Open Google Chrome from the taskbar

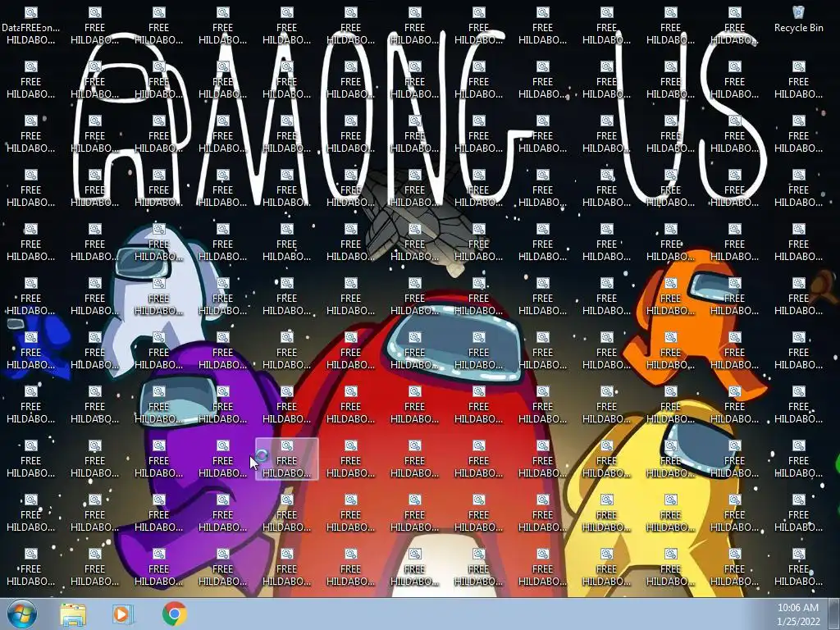click(174, 614)
